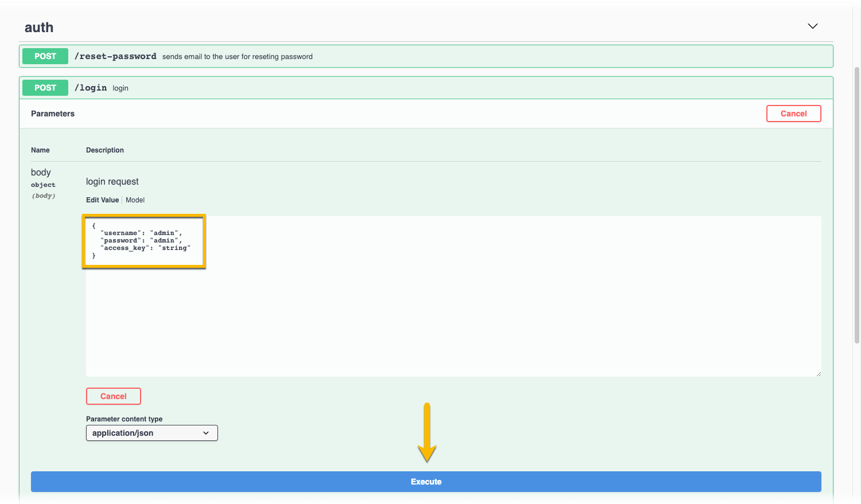Click the textarea resize grip handle
The image size is (861, 504).
[818, 374]
